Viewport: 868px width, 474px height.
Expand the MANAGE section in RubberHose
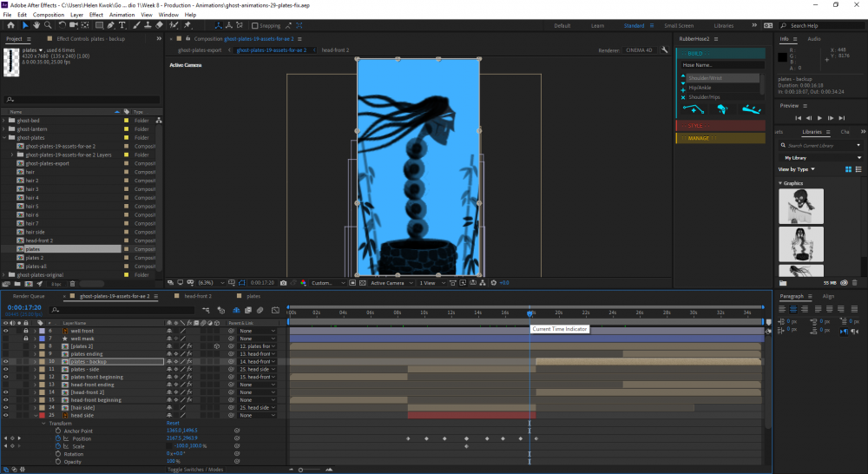(720, 138)
